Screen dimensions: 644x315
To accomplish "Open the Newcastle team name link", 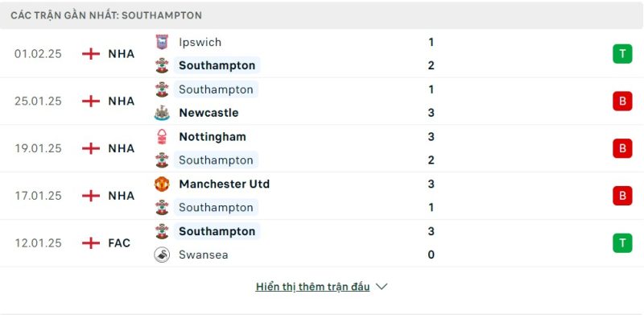I will pyautogui.click(x=208, y=113).
